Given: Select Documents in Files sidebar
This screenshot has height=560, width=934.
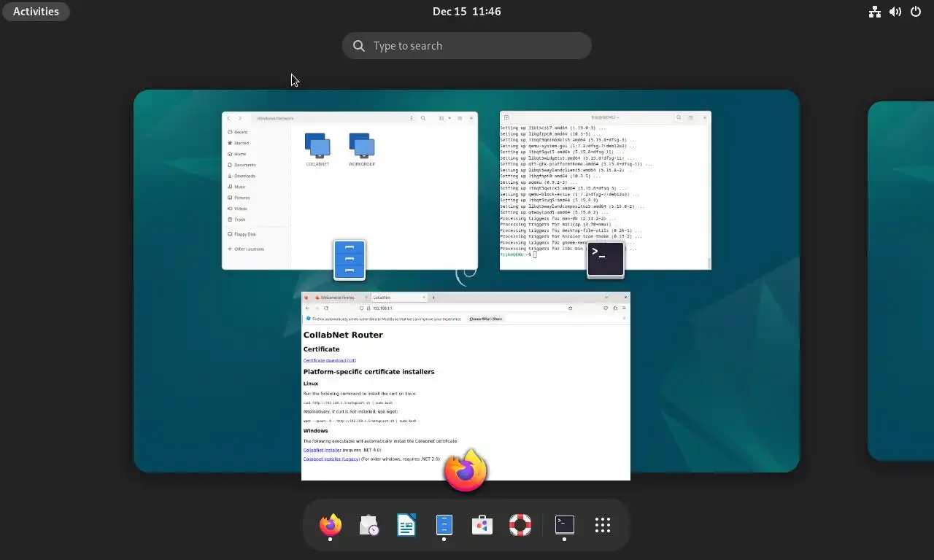Looking at the screenshot, I should click(256, 165).
